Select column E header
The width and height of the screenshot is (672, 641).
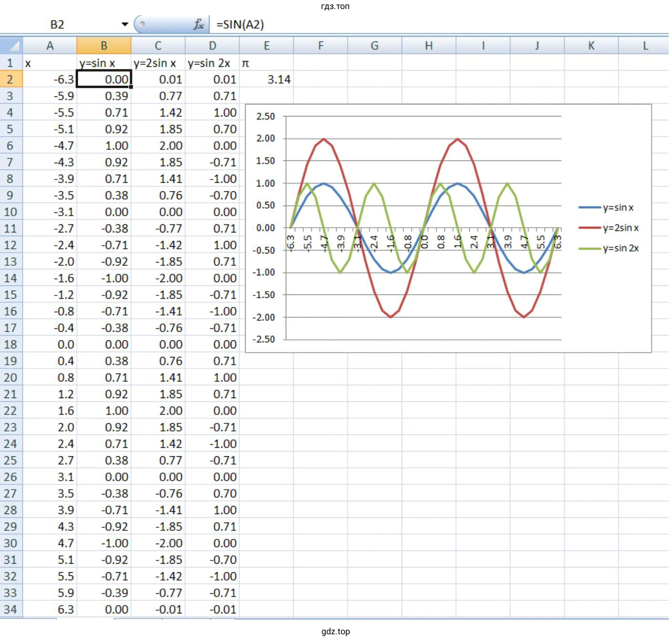(267, 46)
